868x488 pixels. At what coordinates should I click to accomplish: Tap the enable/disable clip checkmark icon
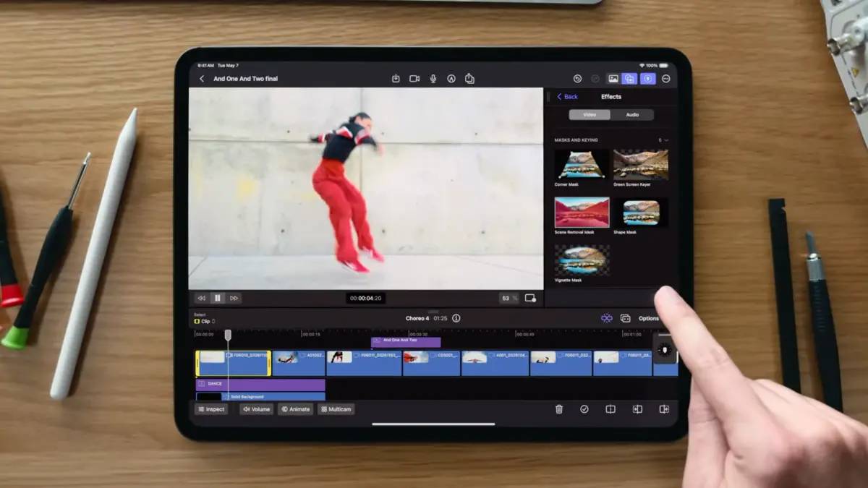(584, 409)
